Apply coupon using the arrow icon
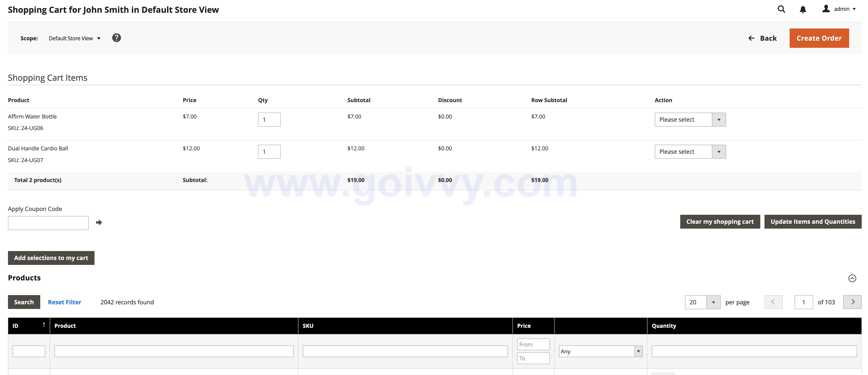This screenshot has width=868, height=375. pos(99,223)
